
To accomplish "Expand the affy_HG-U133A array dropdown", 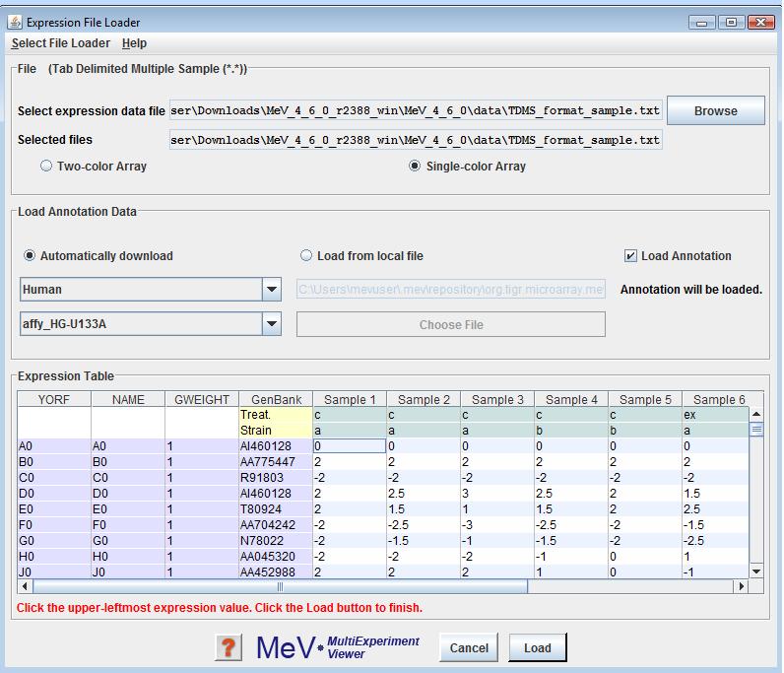I will pos(271,324).
